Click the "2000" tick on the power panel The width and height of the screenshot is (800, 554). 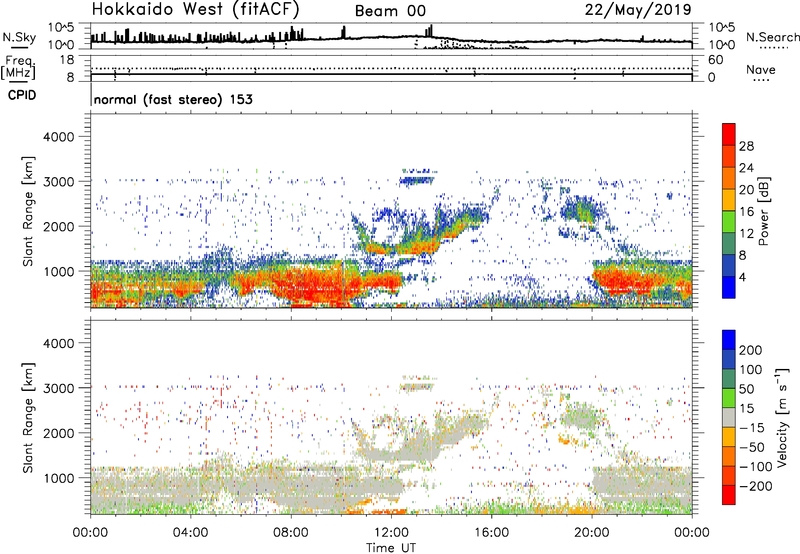point(58,226)
